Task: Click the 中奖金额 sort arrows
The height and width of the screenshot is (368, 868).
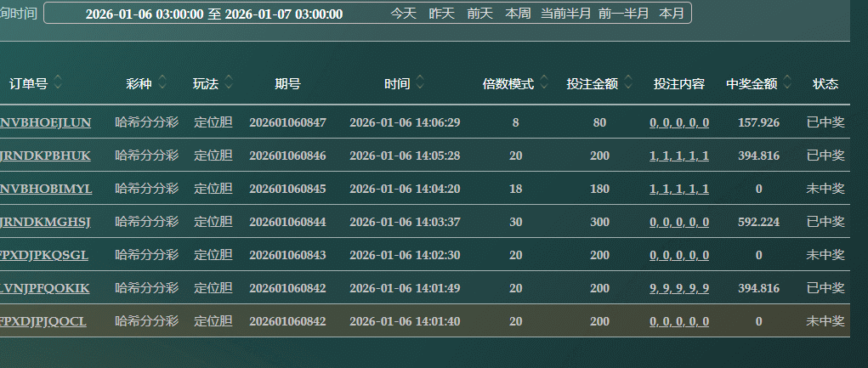Action: [787, 83]
